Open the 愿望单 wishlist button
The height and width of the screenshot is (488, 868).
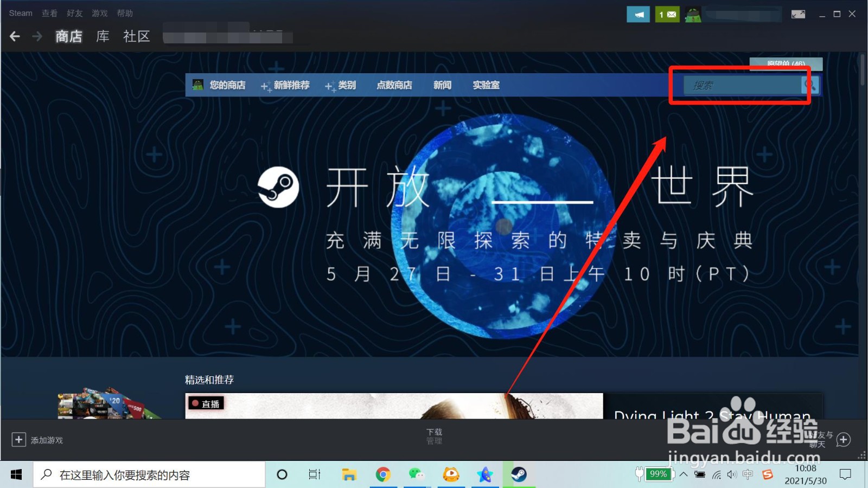(786, 64)
